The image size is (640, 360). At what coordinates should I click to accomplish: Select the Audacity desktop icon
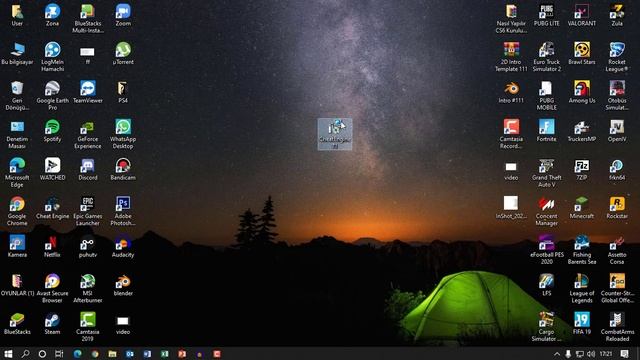pos(123,247)
